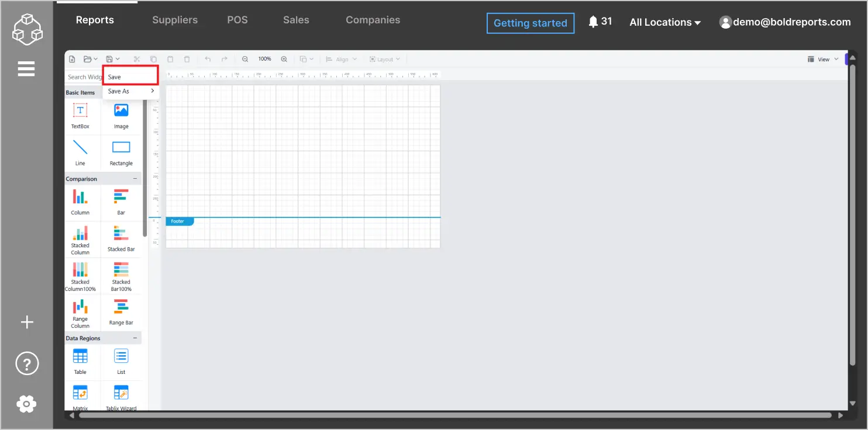The width and height of the screenshot is (868, 430).
Task: Open the All Locations dropdown
Action: point(664,22)
